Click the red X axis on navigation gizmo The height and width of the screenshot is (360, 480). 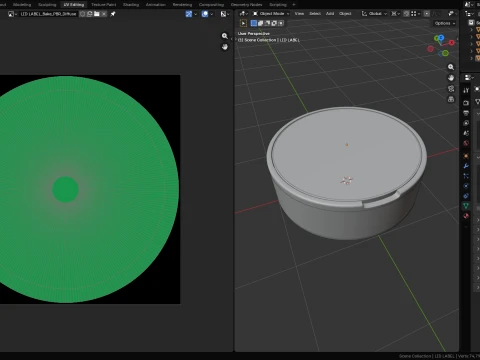[x=452, y=43]
